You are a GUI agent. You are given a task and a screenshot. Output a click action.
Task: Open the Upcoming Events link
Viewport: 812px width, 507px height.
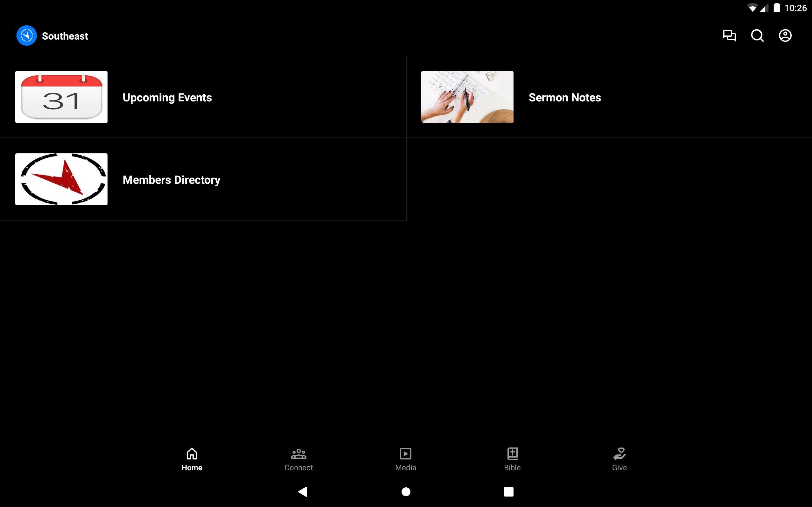point(167,98)
